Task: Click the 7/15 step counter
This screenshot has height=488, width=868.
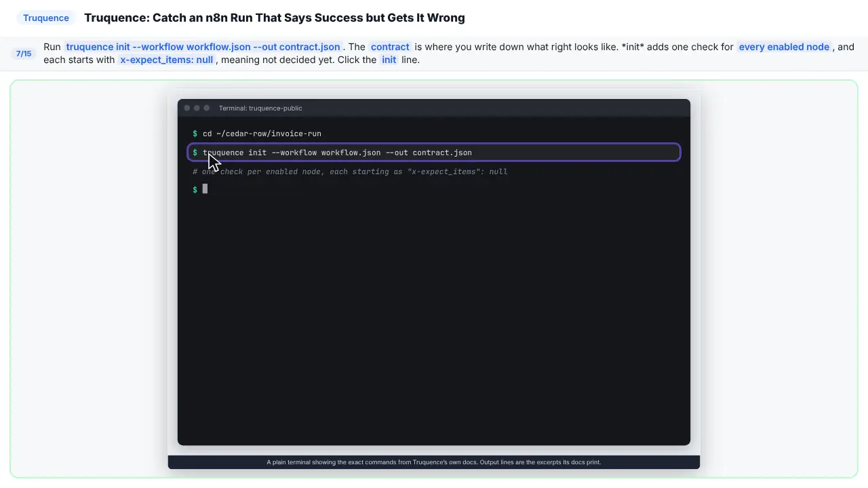Action: click(24, 54)
